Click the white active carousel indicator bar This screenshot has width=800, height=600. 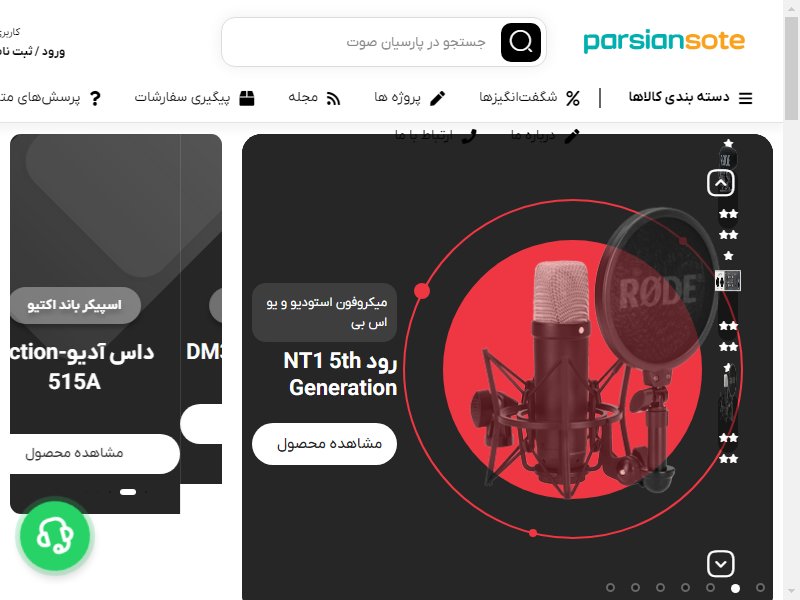128,492
